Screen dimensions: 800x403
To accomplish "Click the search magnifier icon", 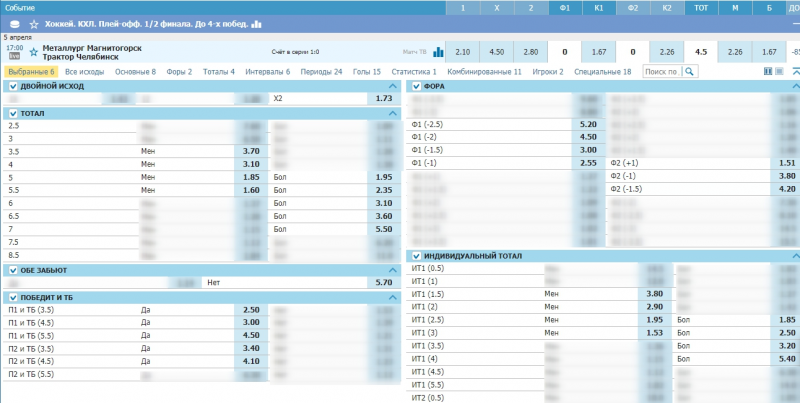I will coord(692,72).
